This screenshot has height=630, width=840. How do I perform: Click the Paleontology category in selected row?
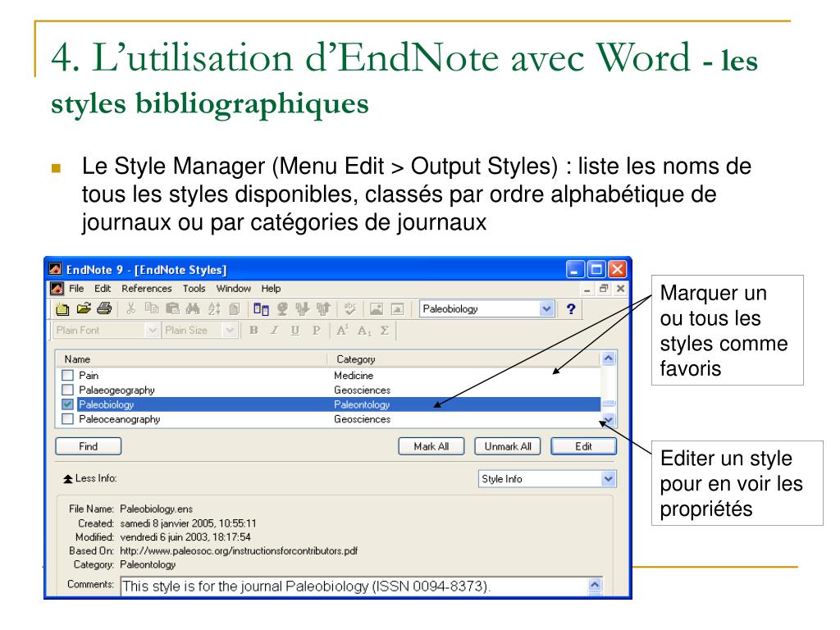pos(362,404)
